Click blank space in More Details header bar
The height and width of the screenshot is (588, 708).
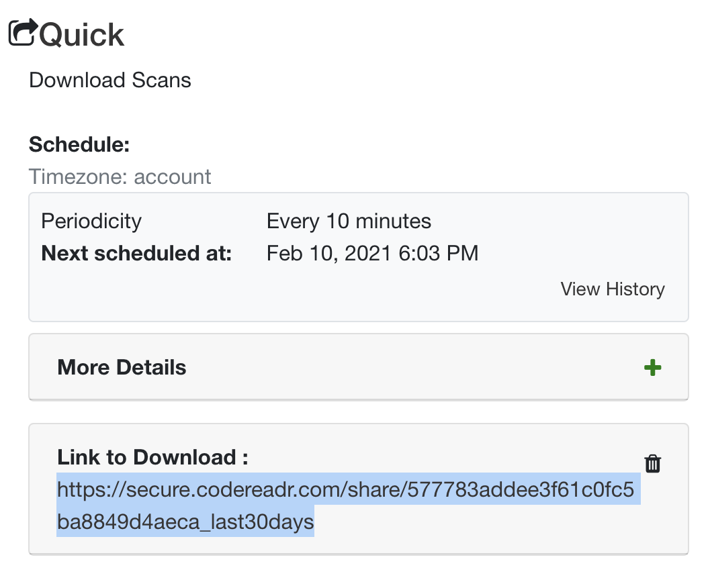406,367
